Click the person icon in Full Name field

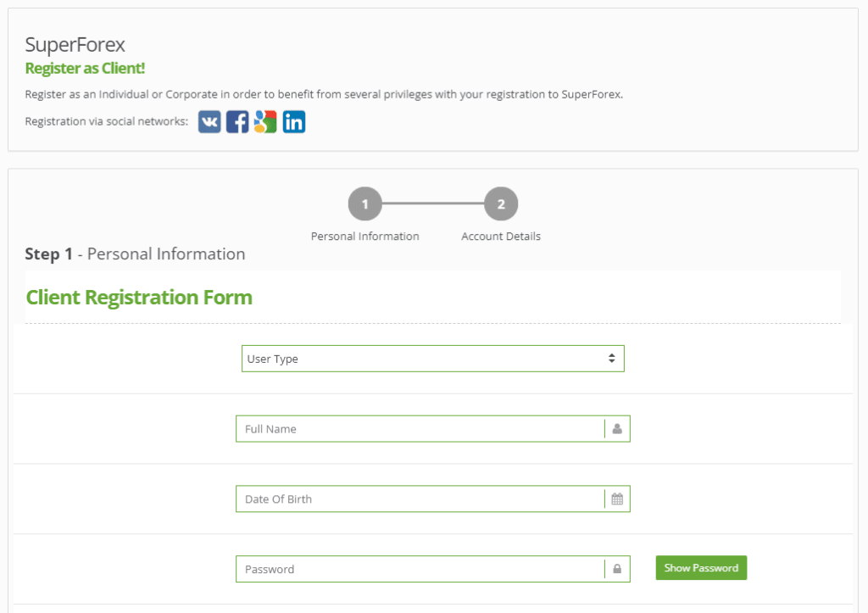pos(617,429)
